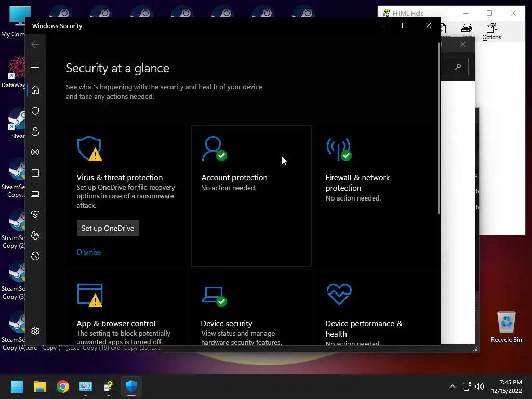Open Virus & threat protection shield sidebar icon
This screenshot has width=532, height=399.
[x=35, y=111]
